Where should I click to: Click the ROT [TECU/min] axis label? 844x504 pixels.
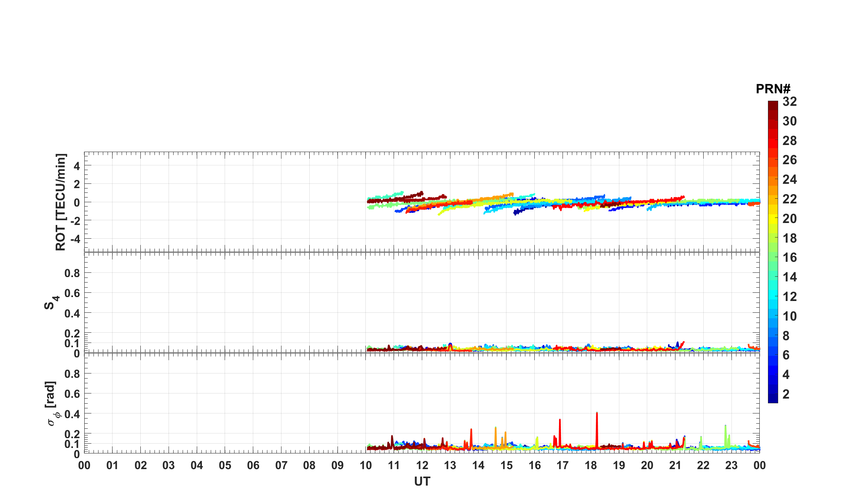(x=61, y=202)
